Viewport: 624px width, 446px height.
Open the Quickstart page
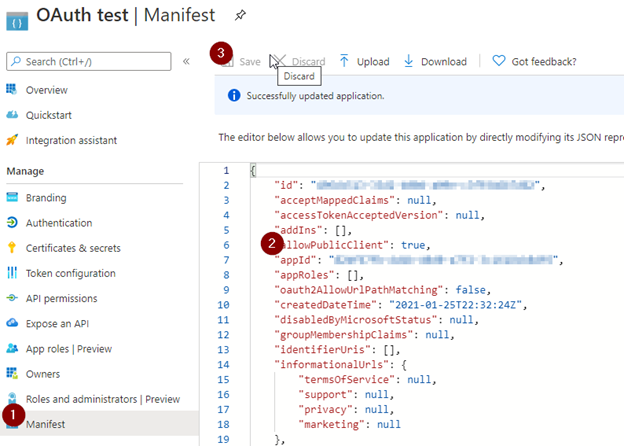click(x=49, y=115)
